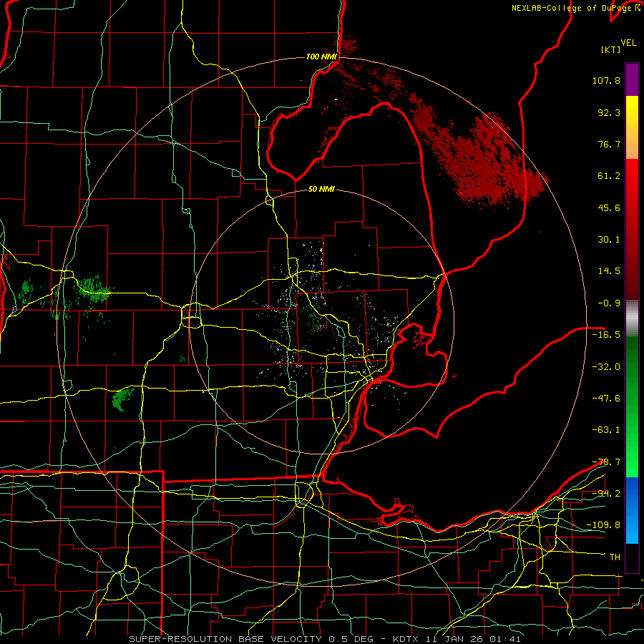Click the 45.6 legend value
This screenshot has height=644, width=644.
(x=609, y=208)
